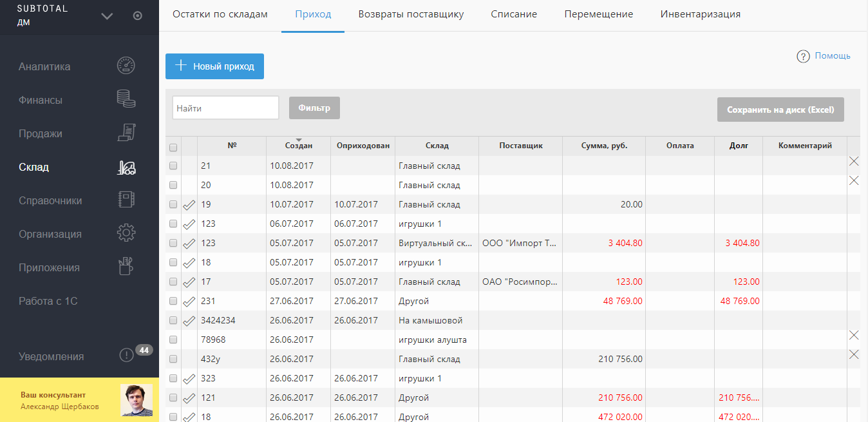Screen dimensions: 868x422
Task: Click the Финансы coins icon
Action: [x=126, y=100]
